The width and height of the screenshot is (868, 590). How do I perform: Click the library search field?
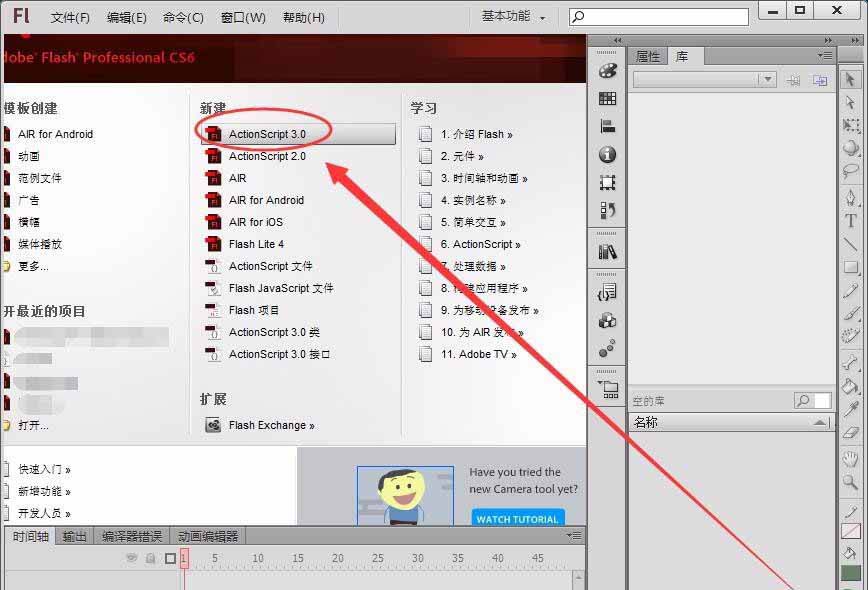pos(813,400)
